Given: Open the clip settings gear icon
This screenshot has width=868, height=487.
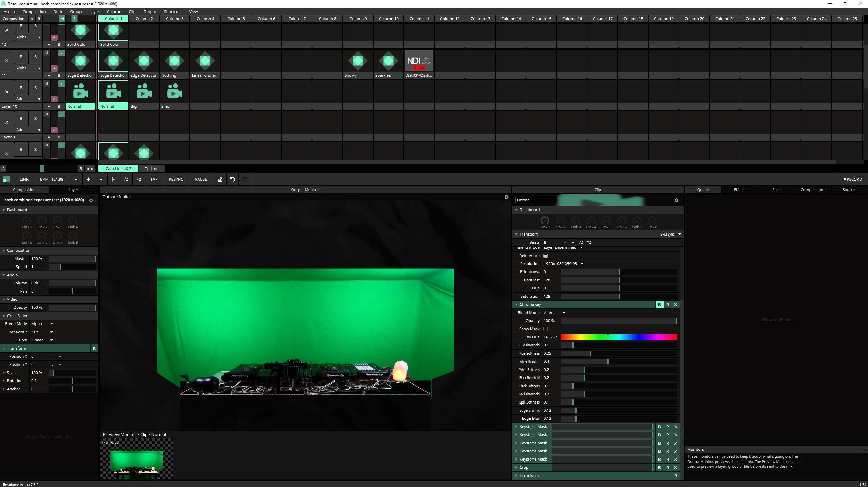Looking at the screenshot, I should tap(676, 200).
